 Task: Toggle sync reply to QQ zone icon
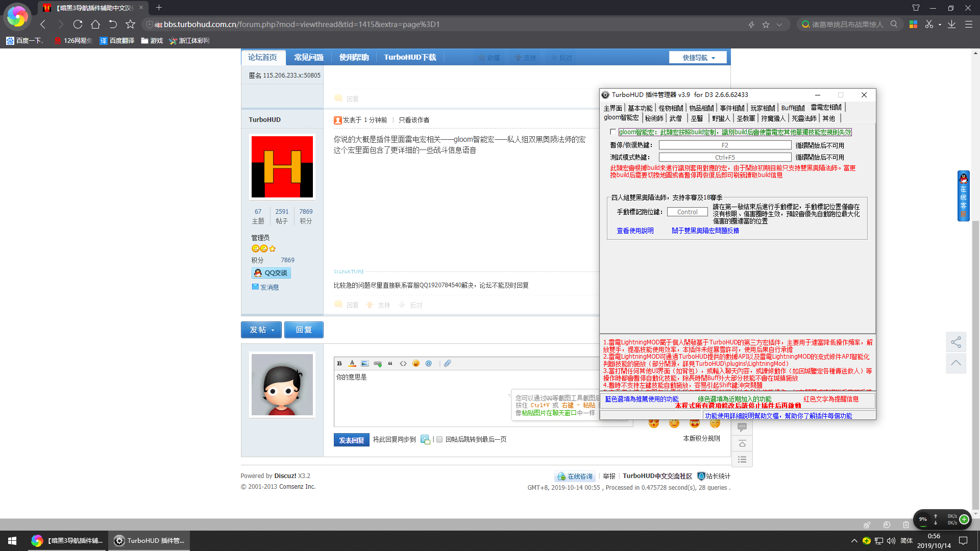point(425,439)
